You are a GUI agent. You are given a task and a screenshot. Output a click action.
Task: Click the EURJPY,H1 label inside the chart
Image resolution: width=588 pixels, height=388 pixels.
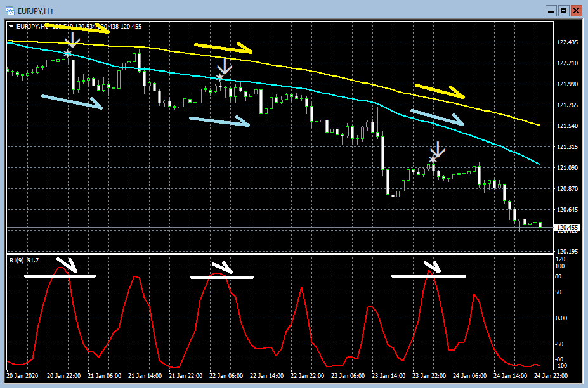[32, 27]
